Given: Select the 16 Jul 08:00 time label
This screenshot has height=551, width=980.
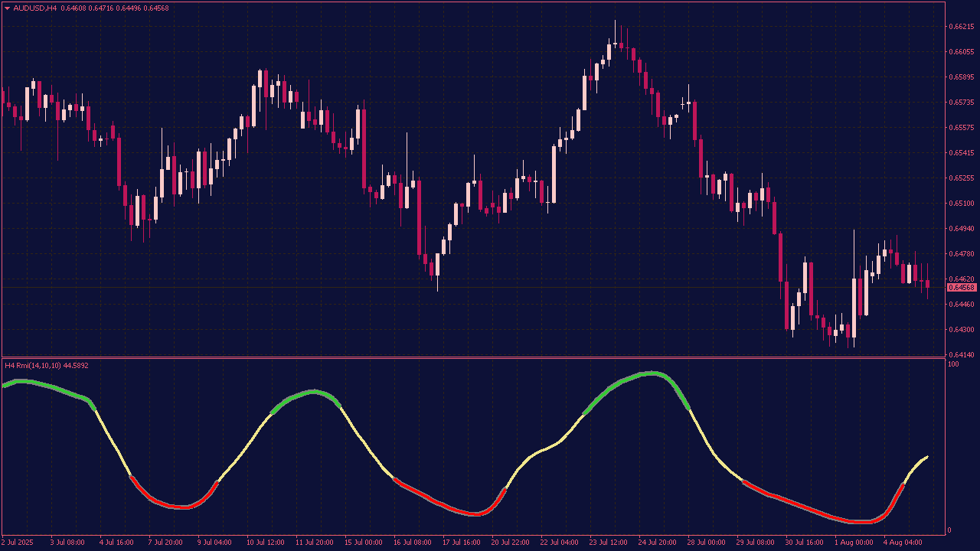Looking at the screenshot, I should coord(413,543).
